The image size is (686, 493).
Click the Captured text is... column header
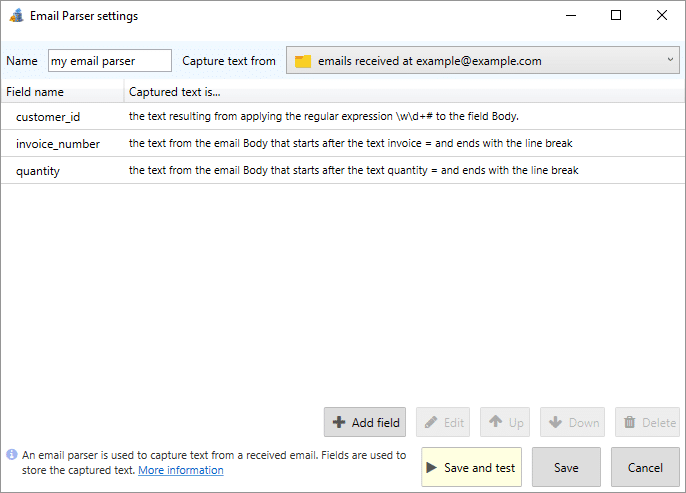click(405, 92)
